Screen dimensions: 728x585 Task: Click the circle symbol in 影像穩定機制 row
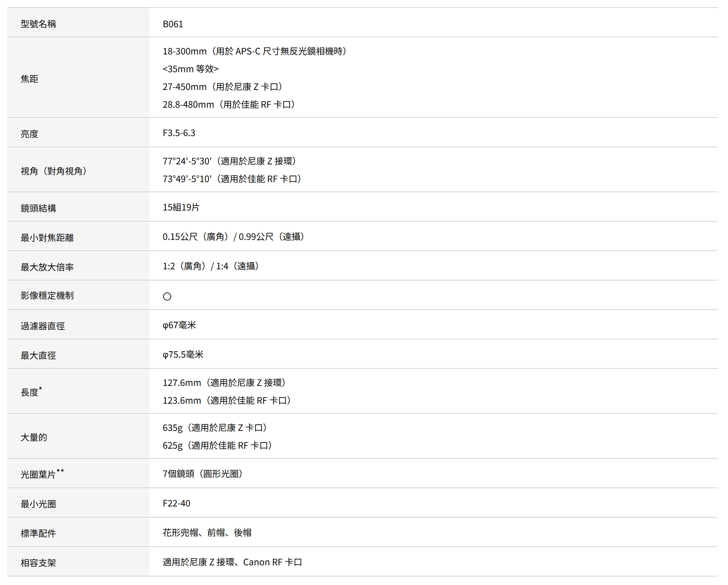point(167,296)
